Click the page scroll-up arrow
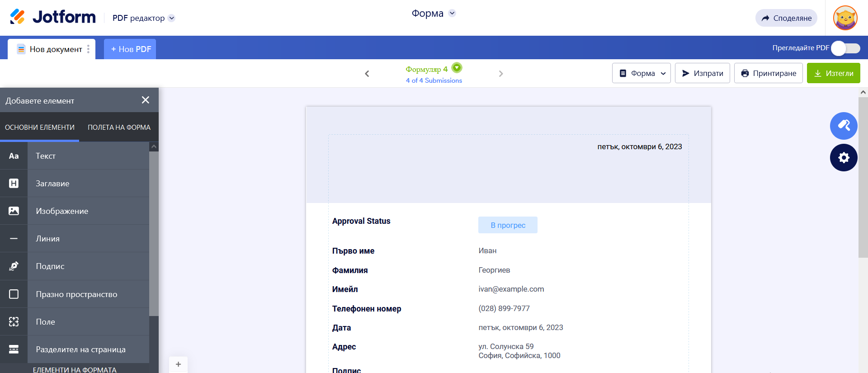868x373 pixels. (863, 92)
